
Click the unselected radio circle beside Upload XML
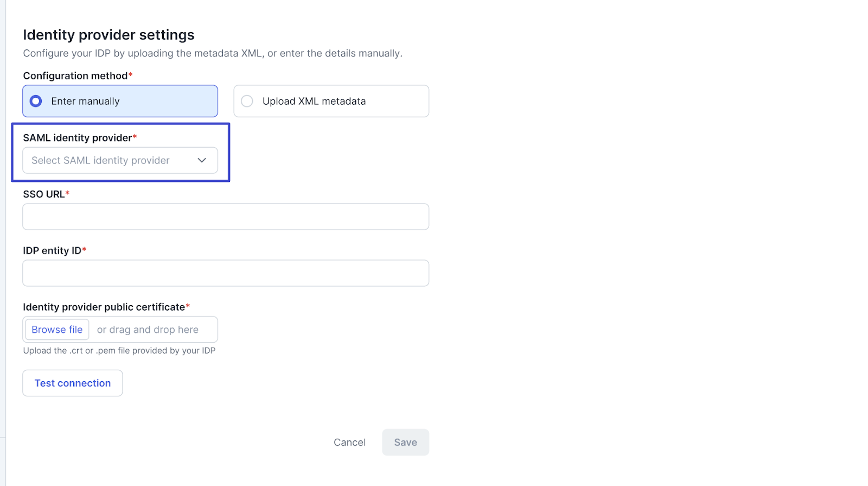[x=247, y=101]
